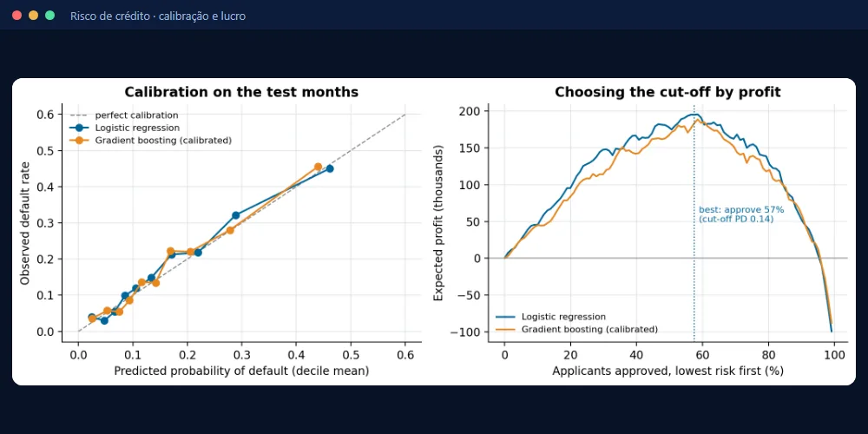This screenshot has width=868, height=434.
Task: Click the highest orange gradient boosting calibration point
Action: (x=318, y=167)
